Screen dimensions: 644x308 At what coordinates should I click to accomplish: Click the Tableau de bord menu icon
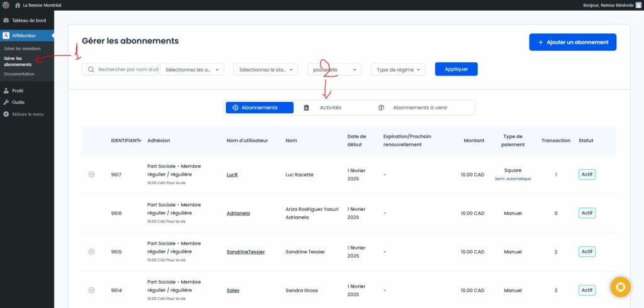click(6, 20)
